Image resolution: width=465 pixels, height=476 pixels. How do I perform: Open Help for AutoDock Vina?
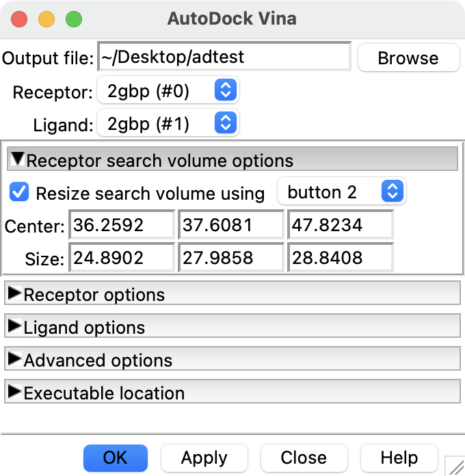[x=399, y=458]
